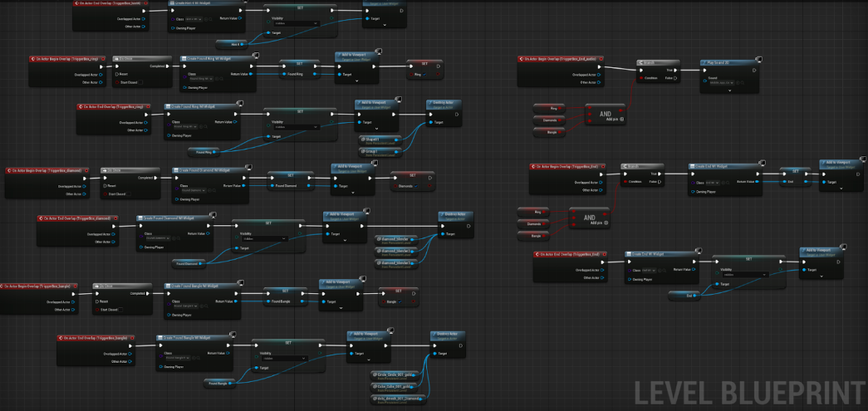
Task: Expand the Play Sound 2D node options
Action: 729,91
